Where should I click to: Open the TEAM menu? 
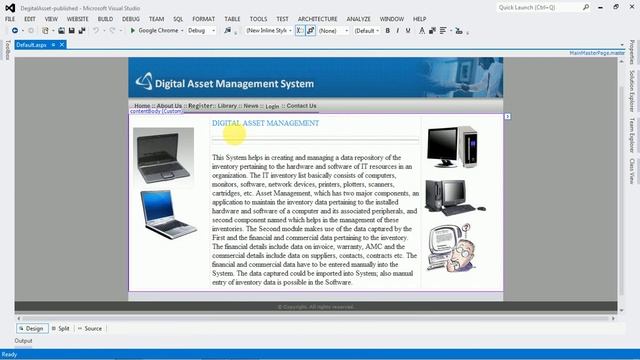point(156,19)
